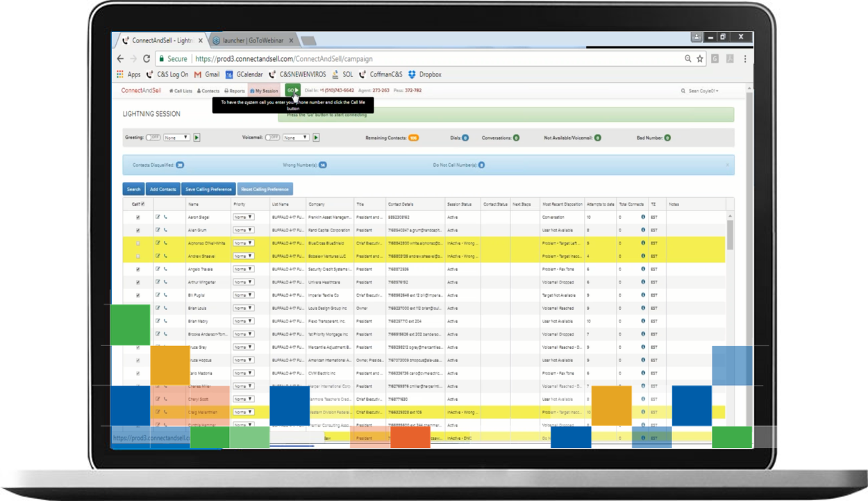Bookmark this page with the star icon
The image size is (868, 501).
click(x=700, y=59)
